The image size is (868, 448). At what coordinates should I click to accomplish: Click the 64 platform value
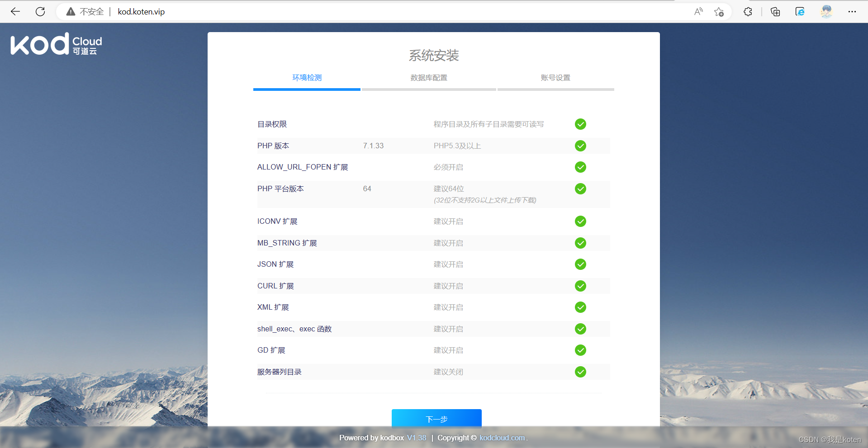[x=367, y=189]
